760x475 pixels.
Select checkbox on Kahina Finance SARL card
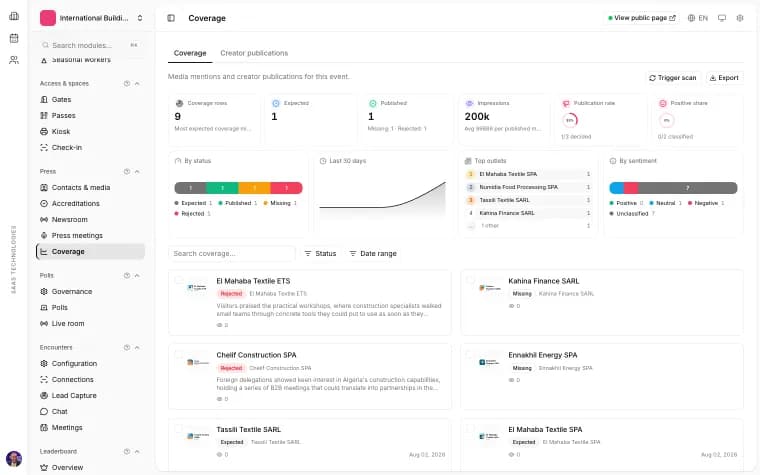tap(470, 280)
